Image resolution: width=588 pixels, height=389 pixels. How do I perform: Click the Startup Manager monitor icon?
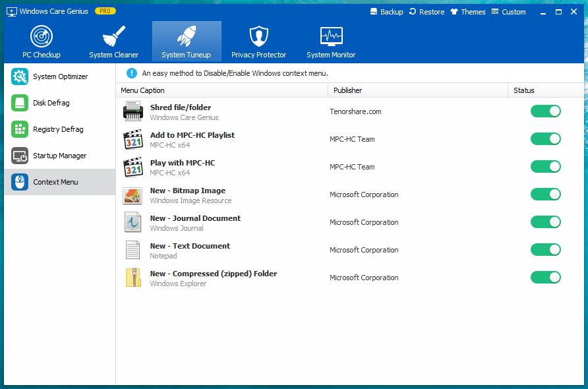pyautogui.click(x=20, y=156)
